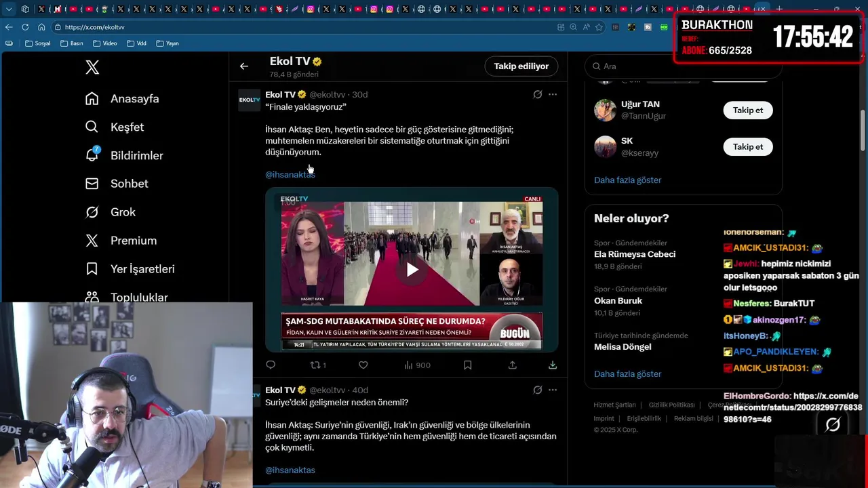Open Imprint footer link

[604, 419]
